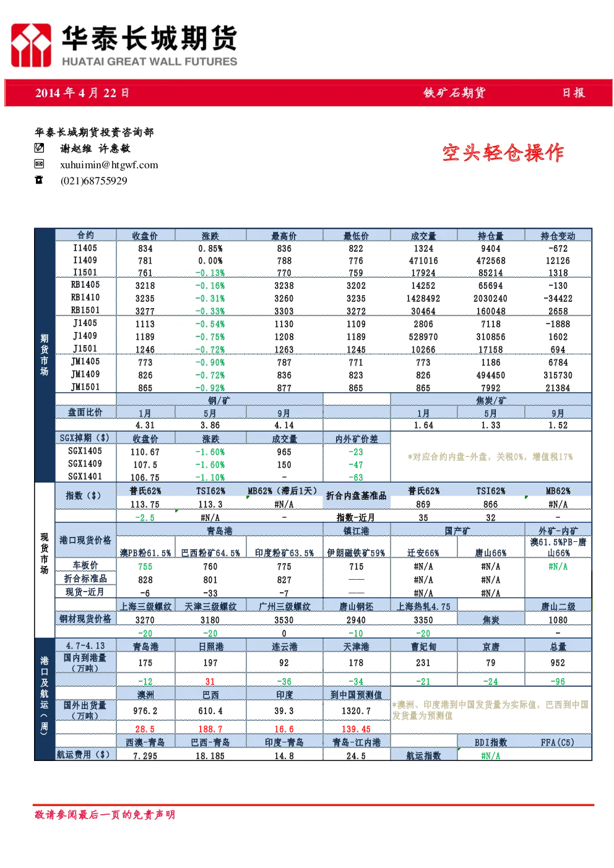Click the 港口及航运（周）side label
The image size is (614, 868).
[45, 695]
